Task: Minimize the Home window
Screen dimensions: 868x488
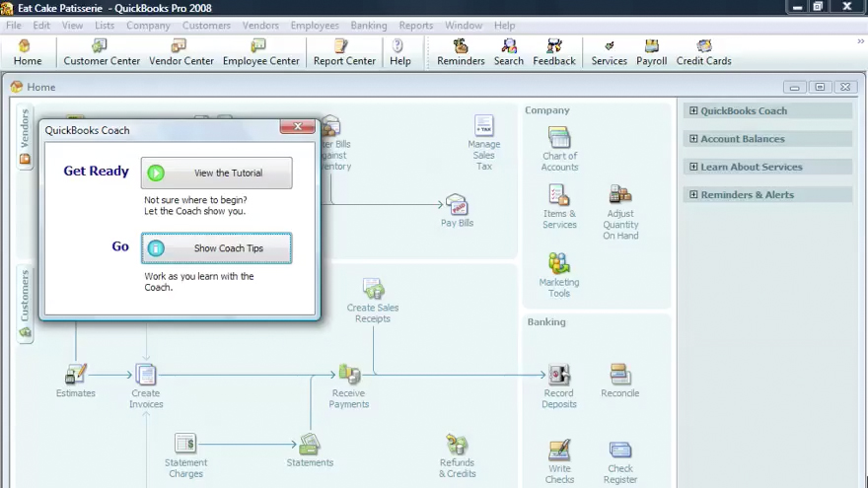Action: (x=794, y=87)
